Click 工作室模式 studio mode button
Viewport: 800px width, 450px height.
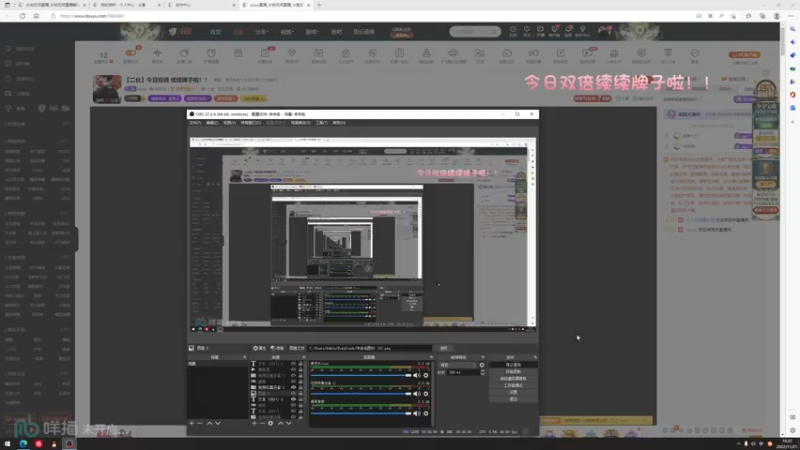[x=513, y=385]
